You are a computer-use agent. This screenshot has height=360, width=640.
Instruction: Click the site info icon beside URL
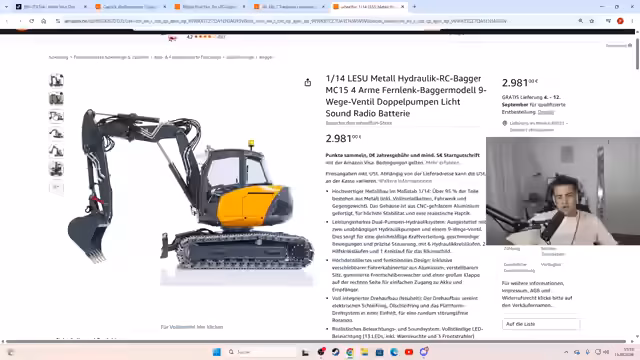(x=58, y=21)
